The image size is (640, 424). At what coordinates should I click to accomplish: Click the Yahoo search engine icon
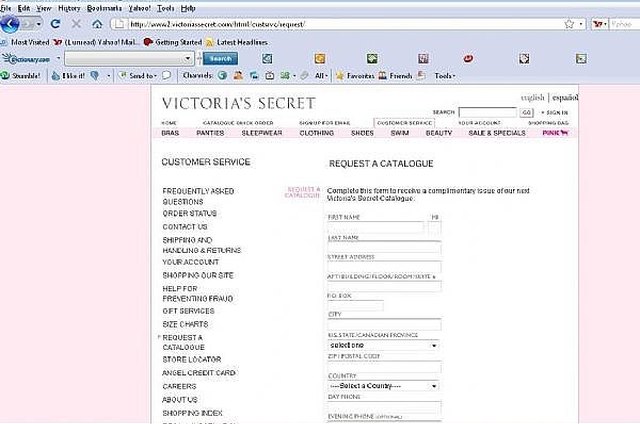(x=597, y=24)
